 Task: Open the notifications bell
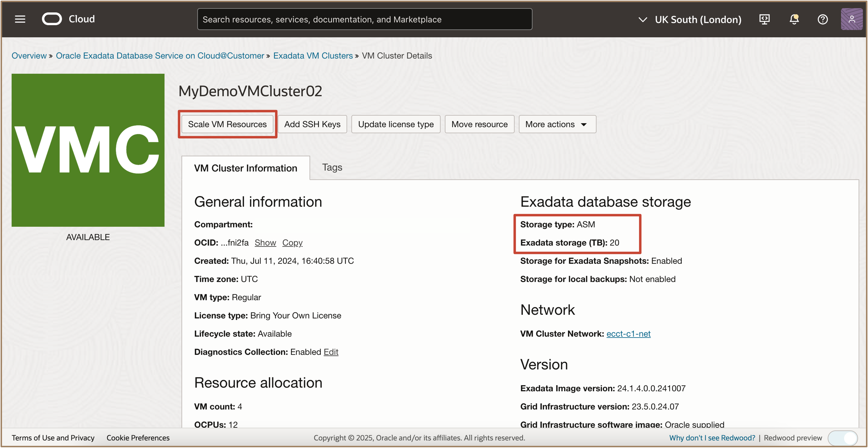click(794, 19)
